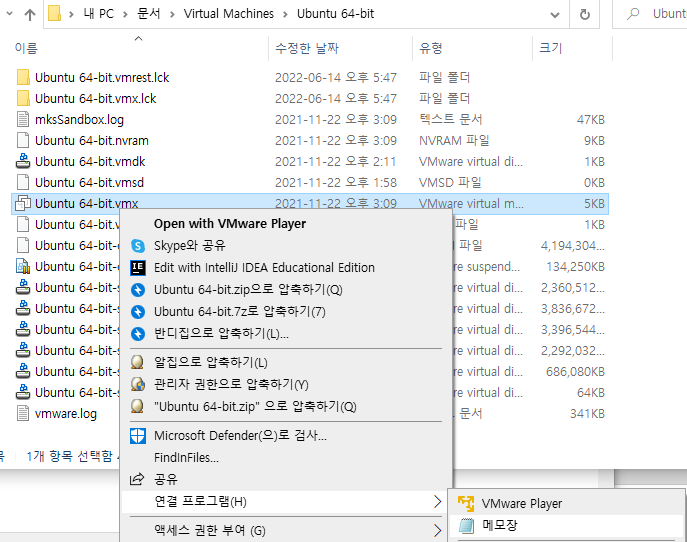
Task: Expand the chevron after 문서 in breadcrumb
Action: pos(172,14)
